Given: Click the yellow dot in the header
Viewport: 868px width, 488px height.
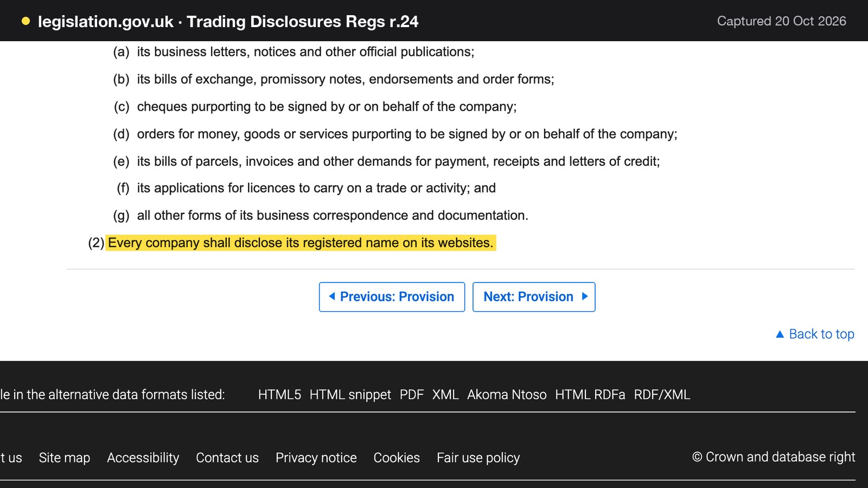Looking at the screenshot, I should 25,21.
